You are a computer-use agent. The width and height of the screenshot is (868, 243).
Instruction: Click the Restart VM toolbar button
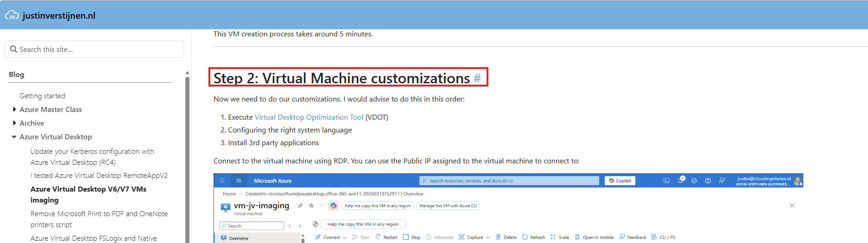pos(386,237)
